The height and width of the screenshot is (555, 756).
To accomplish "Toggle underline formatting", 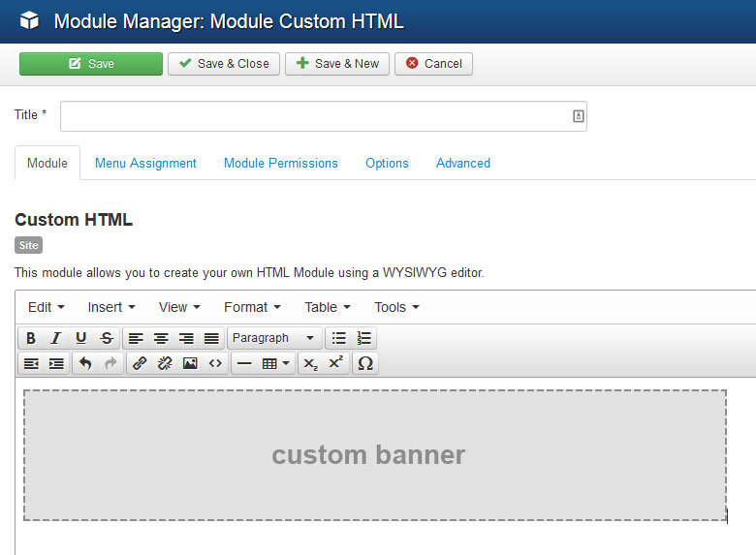I will click(81, 338).
